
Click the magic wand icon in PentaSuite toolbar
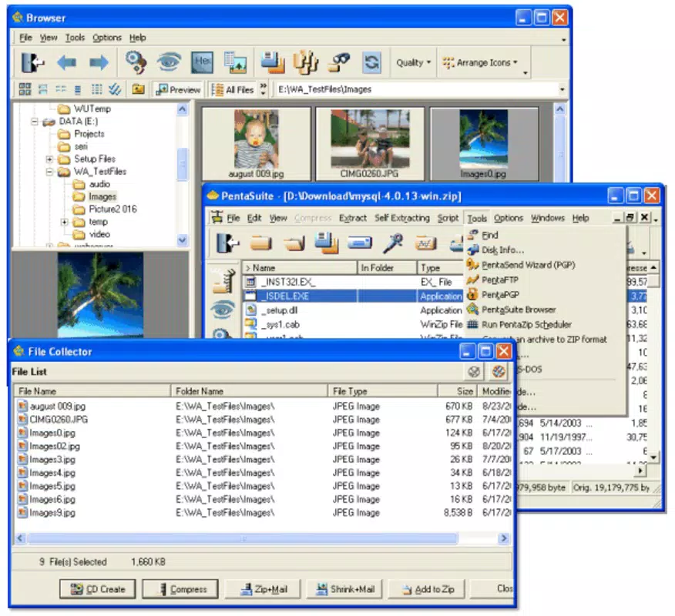(x=393, y=243)
